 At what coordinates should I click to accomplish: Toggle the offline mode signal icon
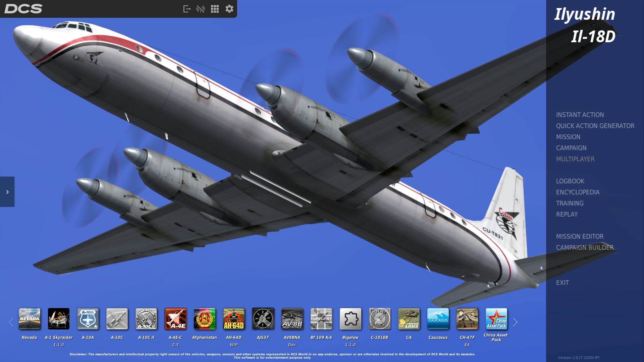(201, 9)
